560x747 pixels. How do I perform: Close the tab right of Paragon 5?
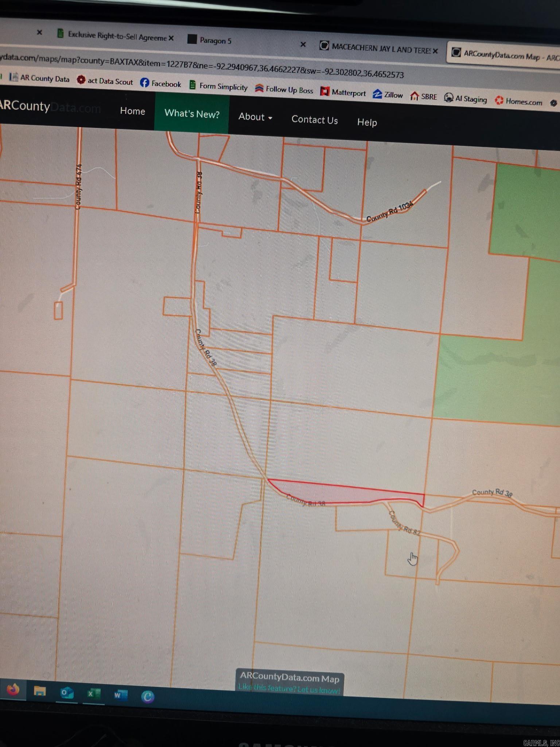tap(303, 44)
